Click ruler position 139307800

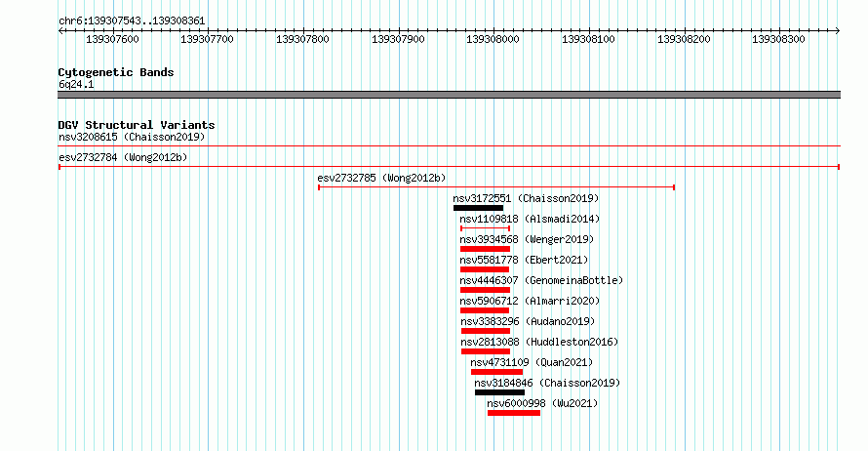(302, 39)
